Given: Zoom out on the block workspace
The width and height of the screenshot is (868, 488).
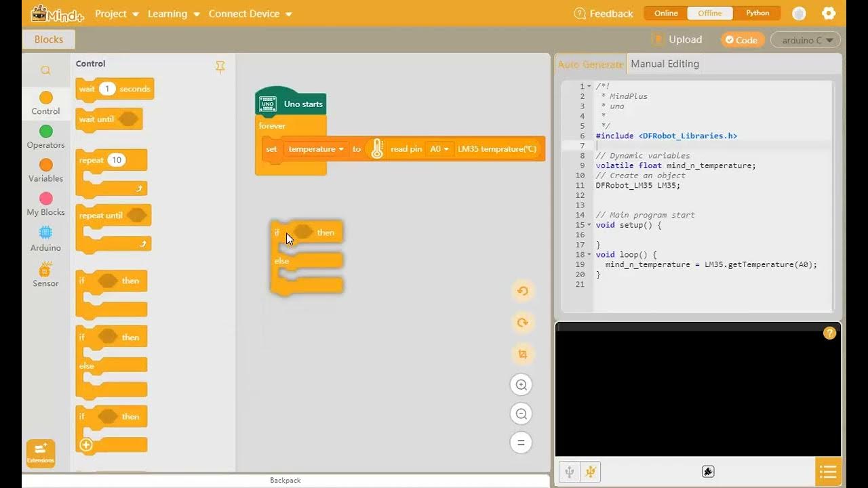Looking at the screenshot, I should (521, 413).
